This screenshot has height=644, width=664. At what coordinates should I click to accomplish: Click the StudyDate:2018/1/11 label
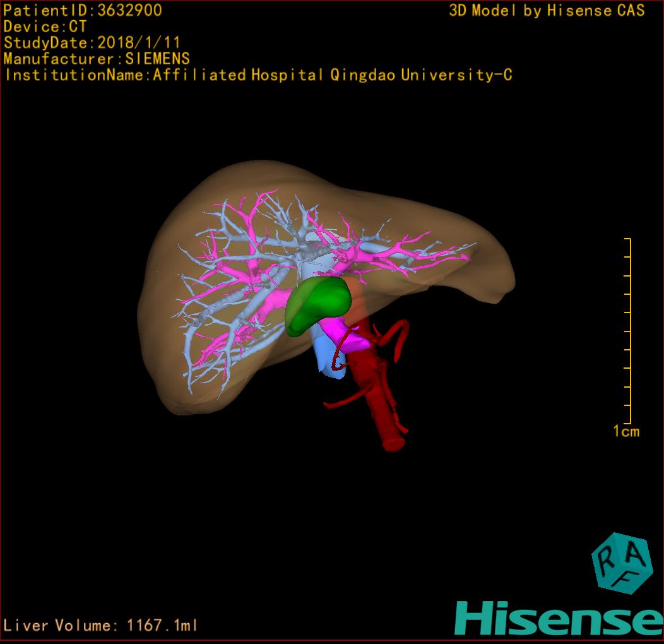click(x=92, y=43)
